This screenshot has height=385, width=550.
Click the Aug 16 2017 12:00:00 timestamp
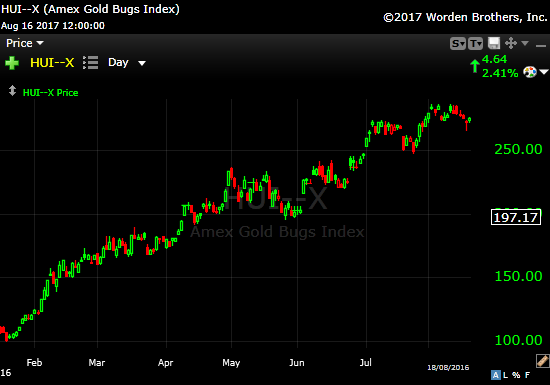(x=53, y=26)
